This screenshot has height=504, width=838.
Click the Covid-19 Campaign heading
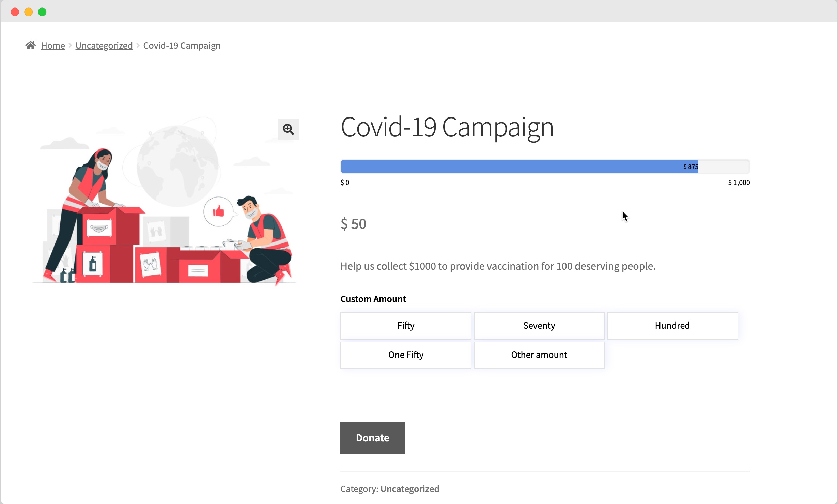pyautogui.click(x=447, y=127)
